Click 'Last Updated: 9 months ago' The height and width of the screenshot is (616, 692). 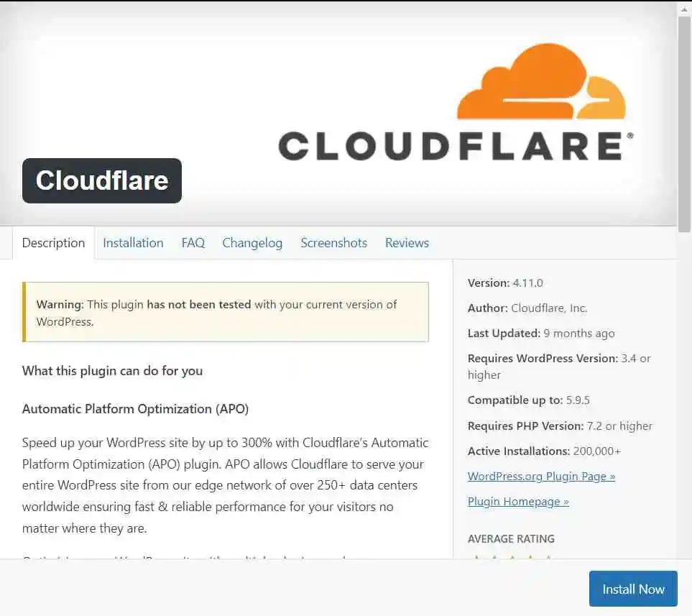click(x=541, y=334)
